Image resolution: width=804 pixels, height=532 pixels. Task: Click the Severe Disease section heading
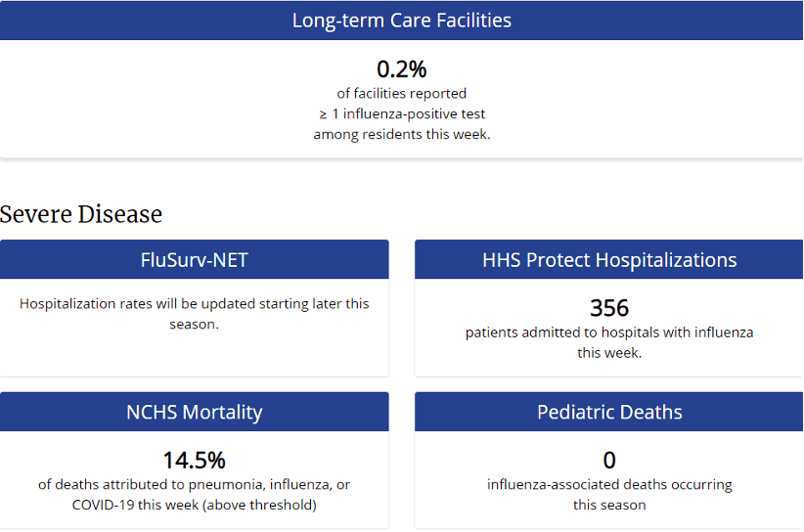click(x=81, y=214)
